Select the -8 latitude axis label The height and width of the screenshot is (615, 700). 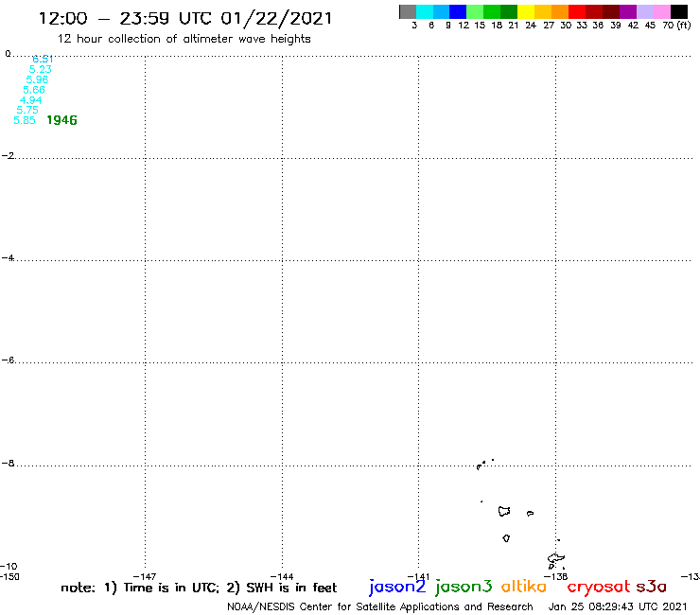(9, 464)
